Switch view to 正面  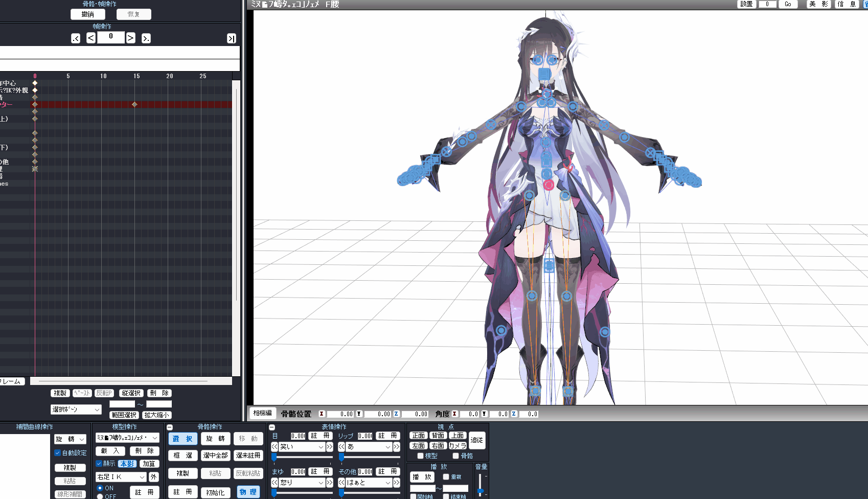(419, 436)
